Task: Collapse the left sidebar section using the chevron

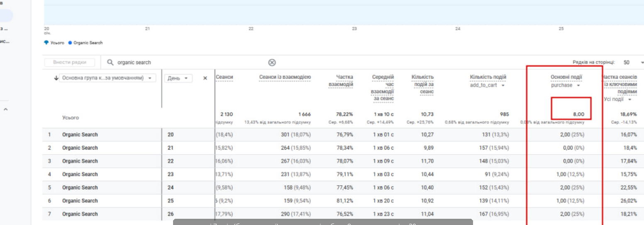Action: (6, 109)
